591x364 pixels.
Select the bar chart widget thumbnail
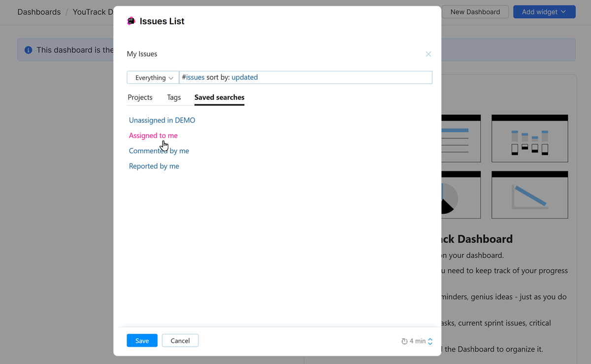[x=529, y=138]
